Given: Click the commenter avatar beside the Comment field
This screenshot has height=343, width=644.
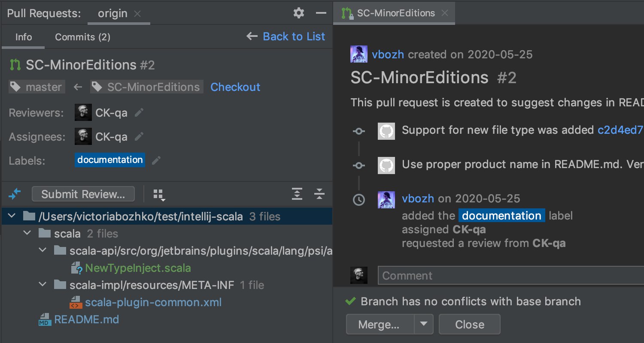Looking at the screenshot, I should 359,276.
